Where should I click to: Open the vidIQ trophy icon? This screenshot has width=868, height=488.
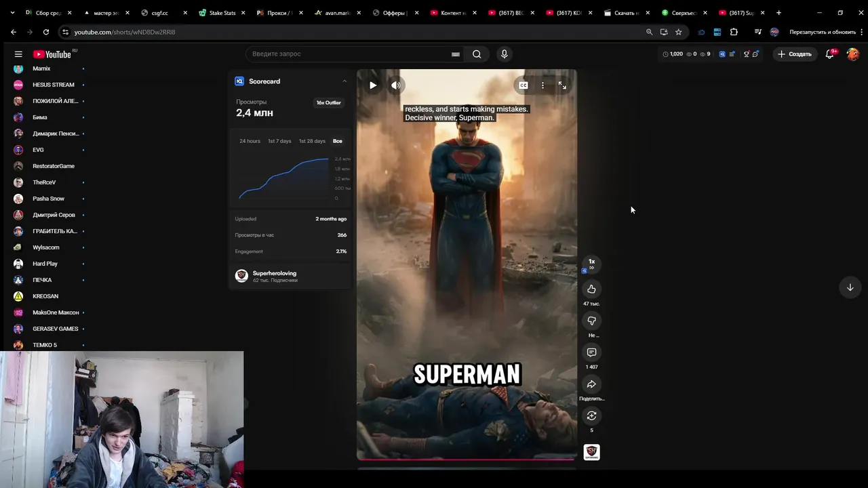click(x=747, y=54)
